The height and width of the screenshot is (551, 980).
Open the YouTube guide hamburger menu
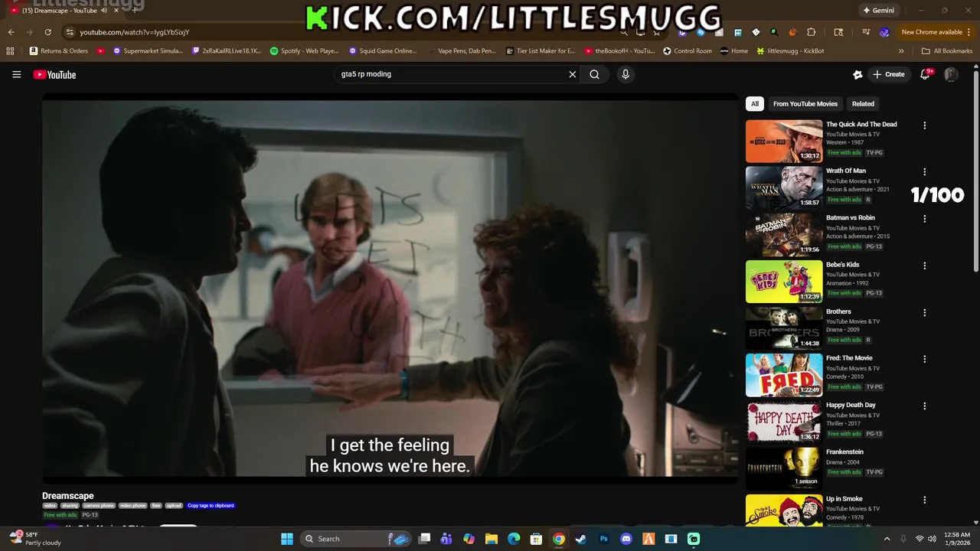16,74
